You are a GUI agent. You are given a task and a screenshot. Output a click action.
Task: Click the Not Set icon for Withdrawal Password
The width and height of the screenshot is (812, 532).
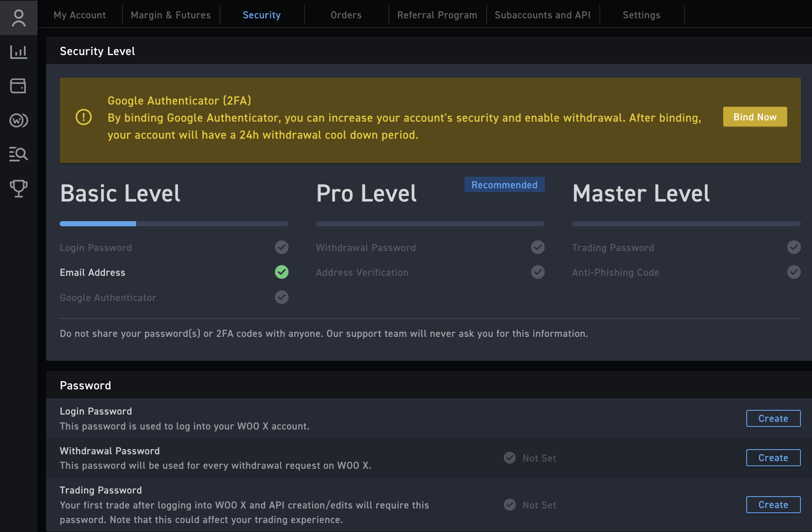click(510, 458)
